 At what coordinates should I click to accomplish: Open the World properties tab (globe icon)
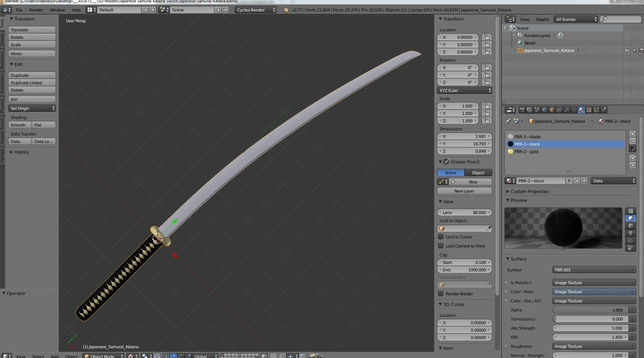click(x=544, y=110)
